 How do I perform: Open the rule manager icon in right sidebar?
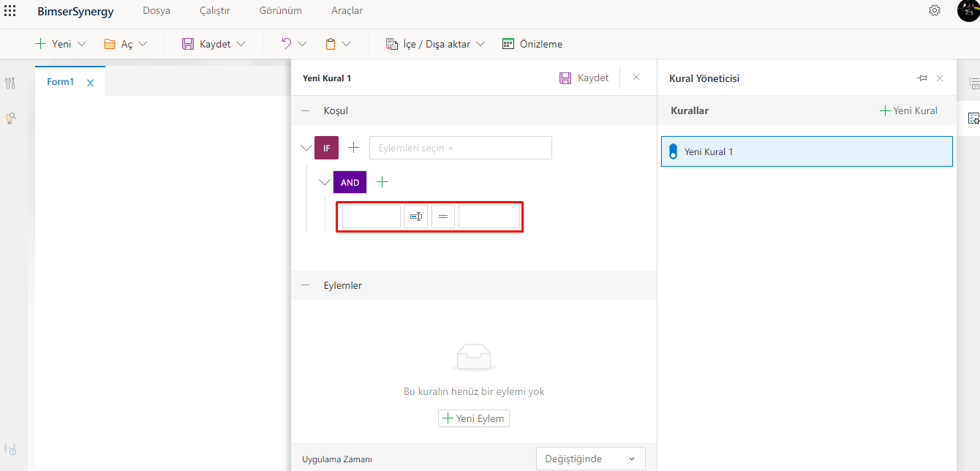[973, 118]
